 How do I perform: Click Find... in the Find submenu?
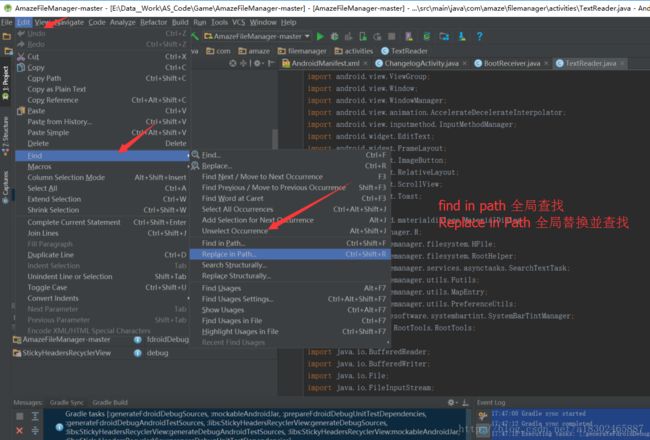289,155
